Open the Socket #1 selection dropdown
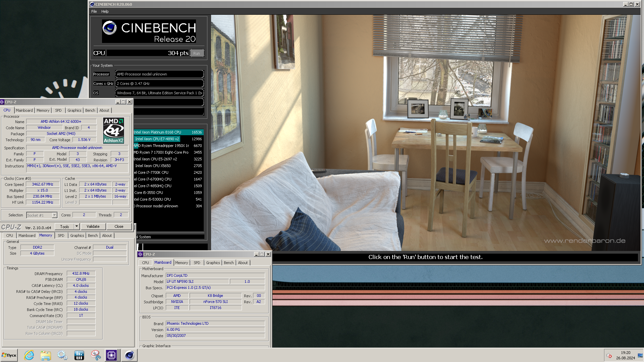Image resolution: width=644 pixels, height=362 pixels. point(42,215)
